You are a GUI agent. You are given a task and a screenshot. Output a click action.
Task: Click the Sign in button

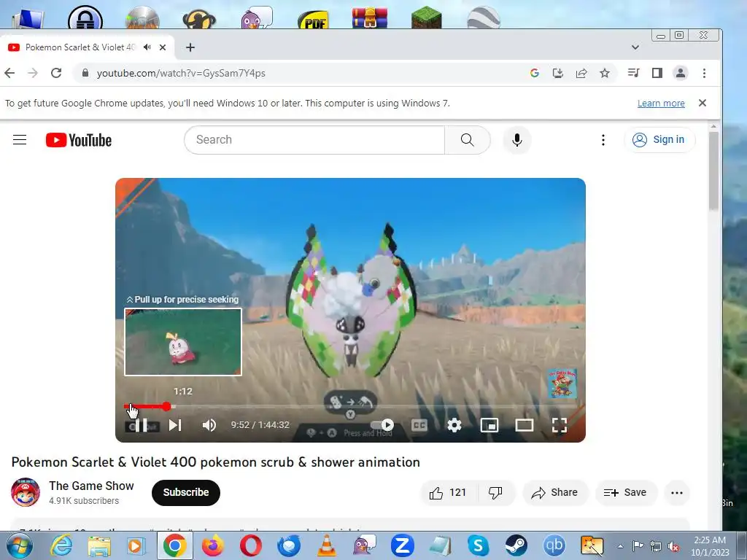coord(659,139)
